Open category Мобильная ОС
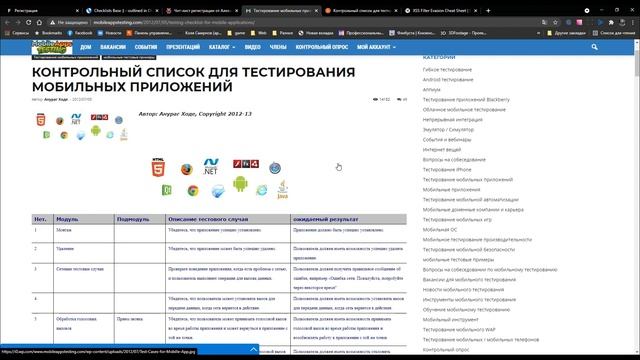 click(440, 230)
